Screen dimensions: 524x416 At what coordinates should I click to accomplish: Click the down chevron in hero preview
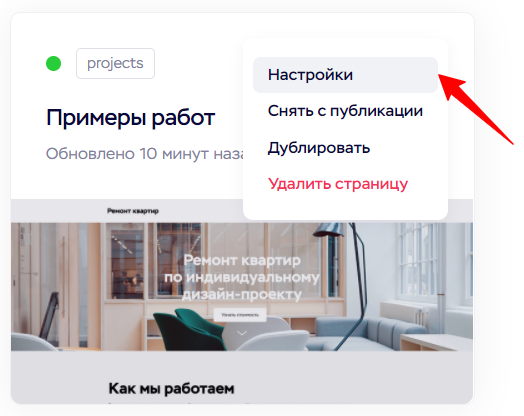pos(242,333)
